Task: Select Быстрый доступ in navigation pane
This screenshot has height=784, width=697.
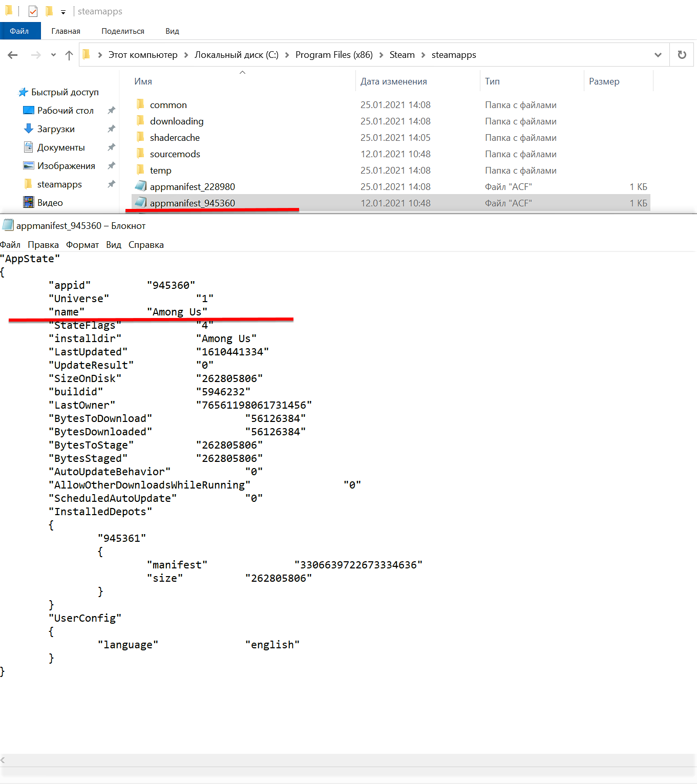Action: coord(65,92)
